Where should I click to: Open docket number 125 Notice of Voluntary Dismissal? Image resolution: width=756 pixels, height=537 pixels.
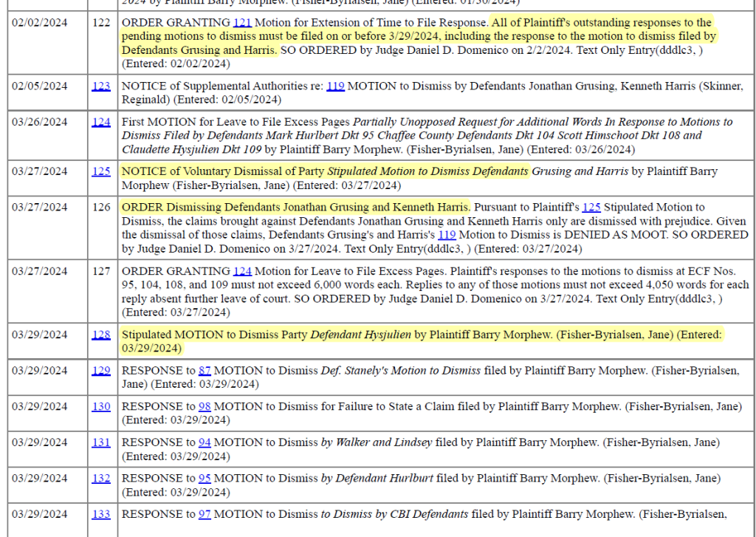(x=101, y=171)
